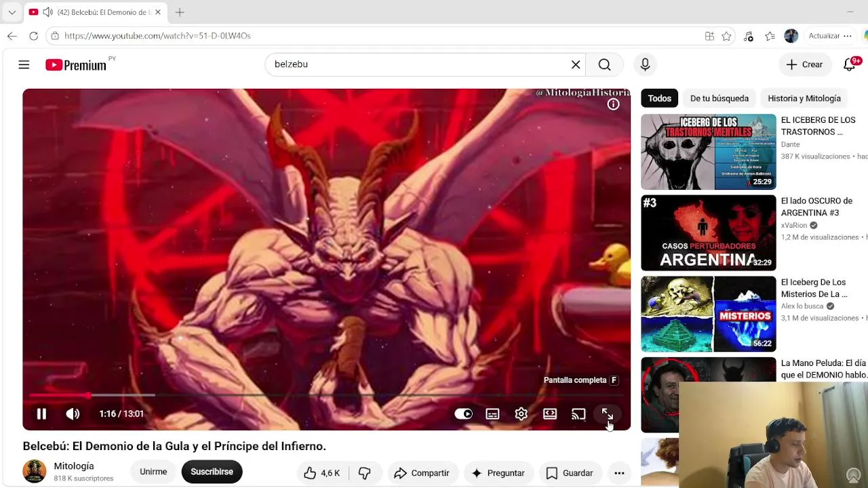Open the browser settings and more menu
868x488 pixels.
848,36
